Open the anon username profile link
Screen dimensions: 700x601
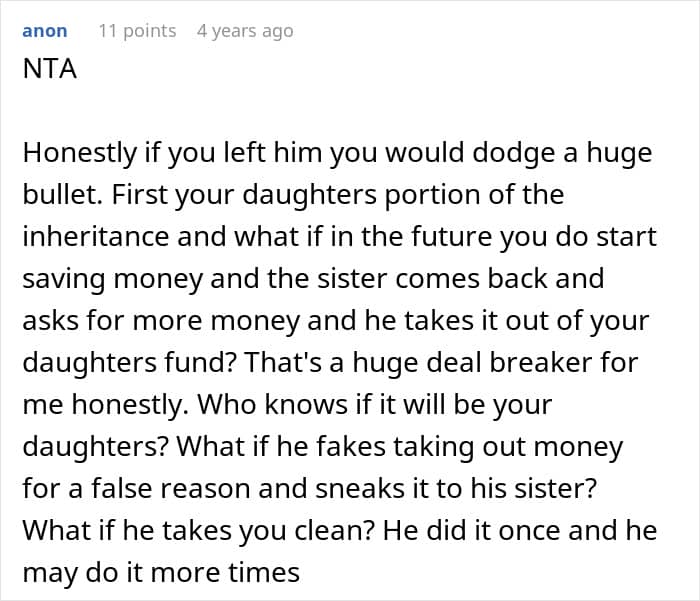tap(45, 31)
